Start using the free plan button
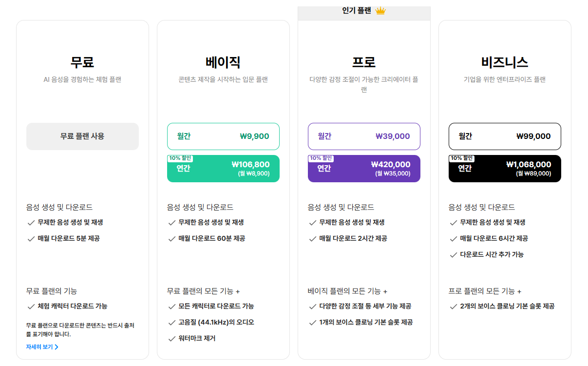 coord(82,136)
